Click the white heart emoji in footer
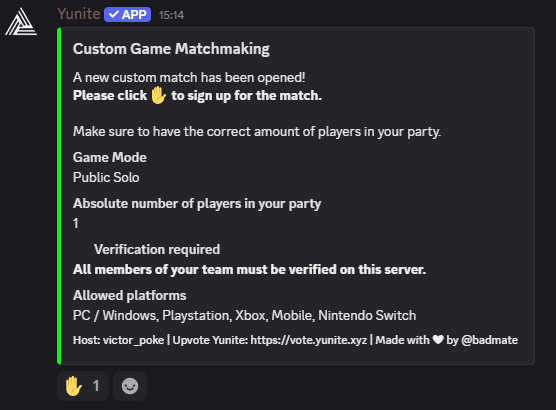The width and height of the screenshot is (556, 410). tap(438, 340)
